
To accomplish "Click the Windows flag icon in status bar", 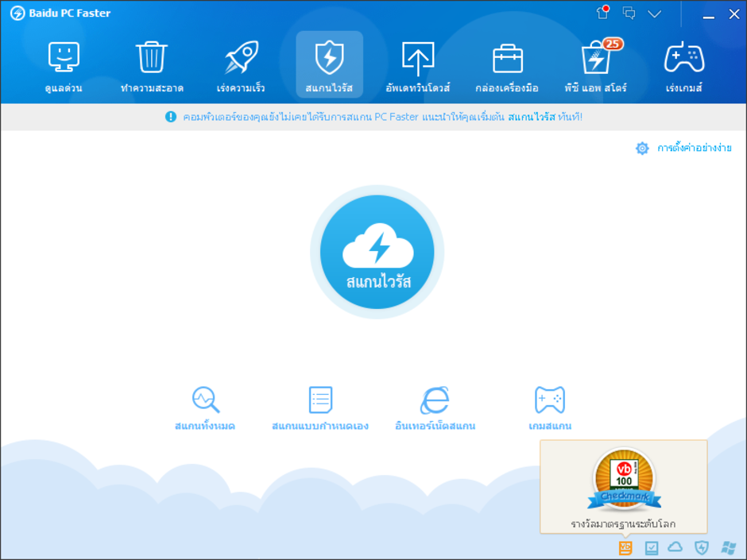I will point(729,548).
